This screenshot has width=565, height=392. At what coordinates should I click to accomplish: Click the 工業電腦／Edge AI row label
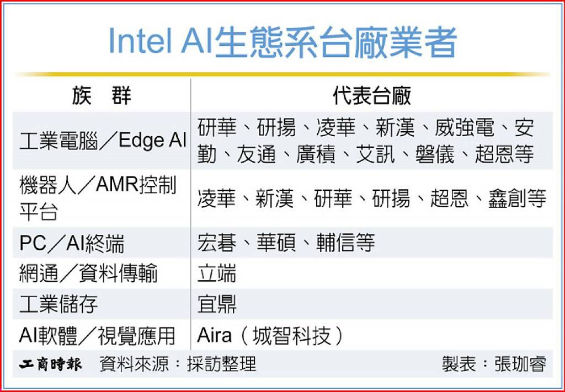[x=103, y=141]
